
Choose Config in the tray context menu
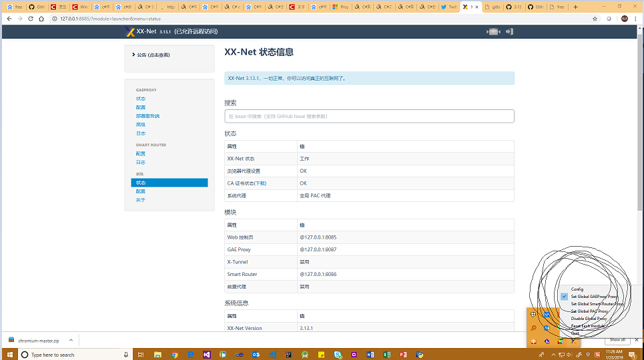pos(577,289)
